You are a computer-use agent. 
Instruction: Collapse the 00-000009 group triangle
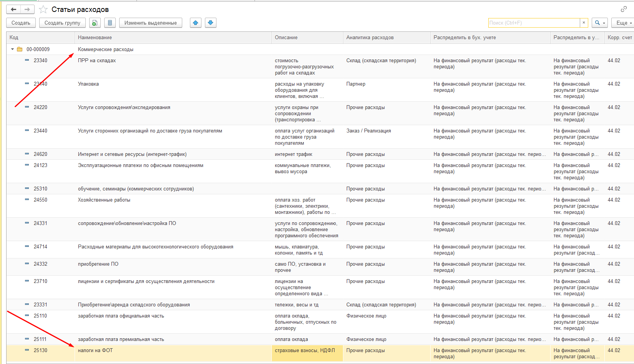coord(12,49)
